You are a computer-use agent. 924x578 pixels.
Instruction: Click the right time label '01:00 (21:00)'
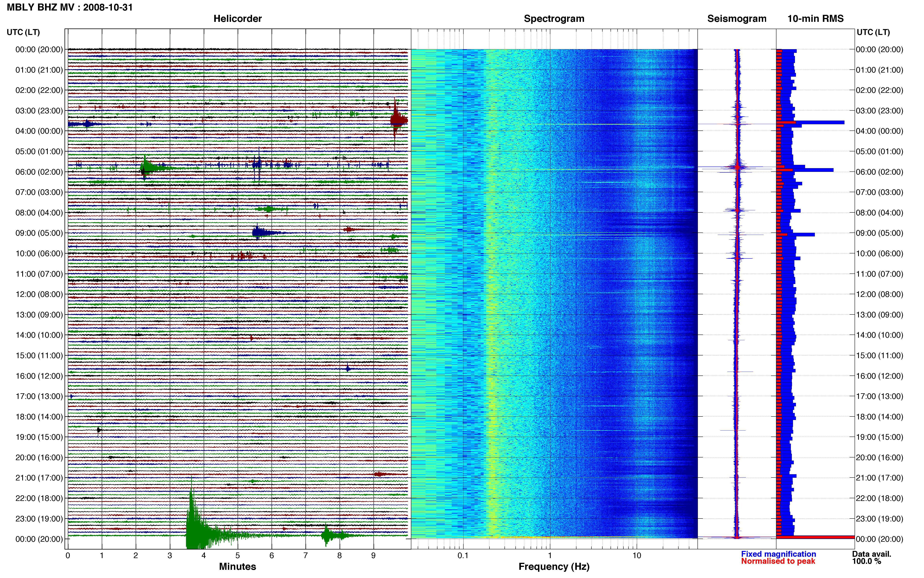click(879, 70)
